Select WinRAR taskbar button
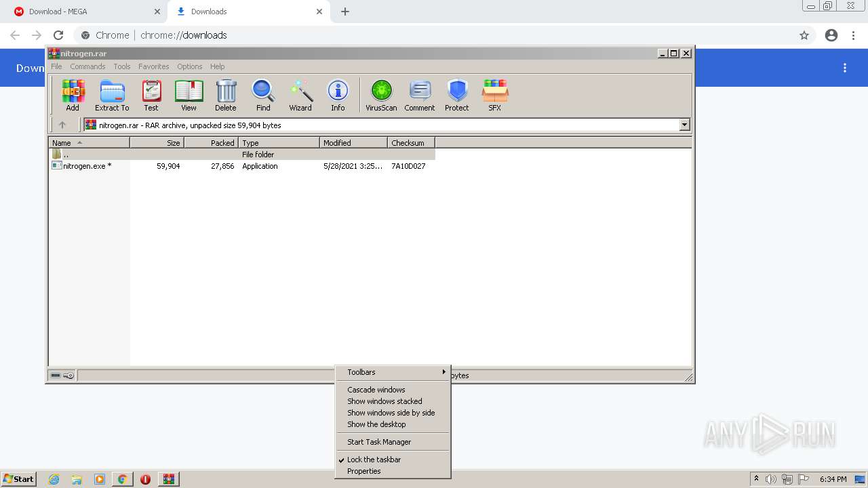The image size is (868, 488). click(x=169, y=479)
